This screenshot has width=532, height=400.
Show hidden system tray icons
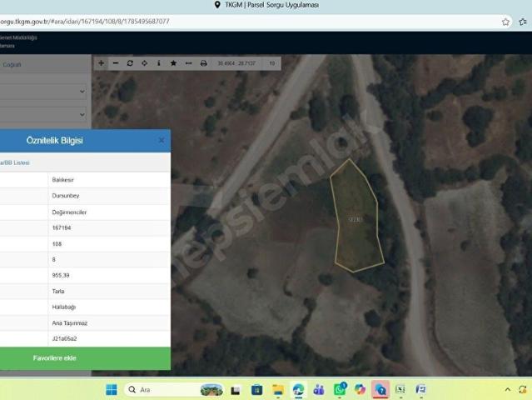pos(508,390)
